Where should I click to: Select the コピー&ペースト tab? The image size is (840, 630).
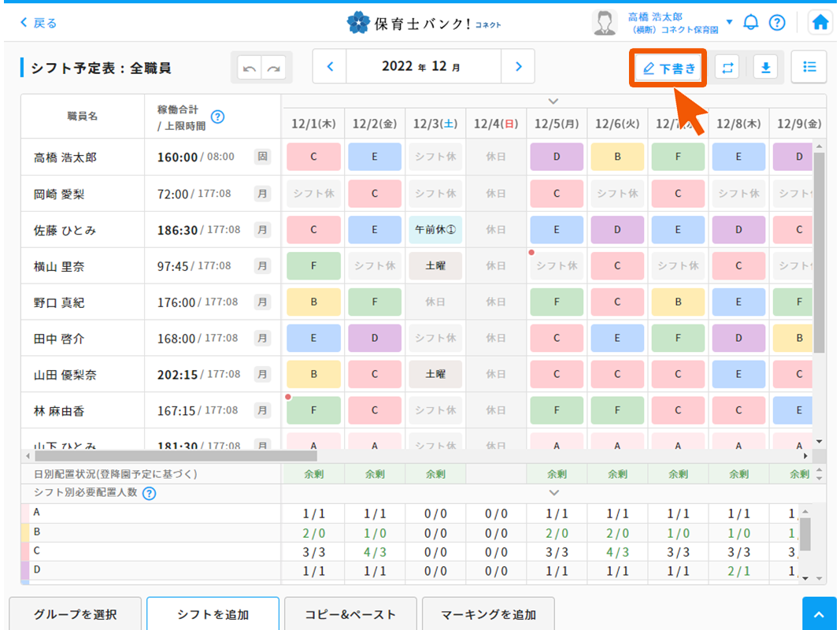tap(350, 614)
